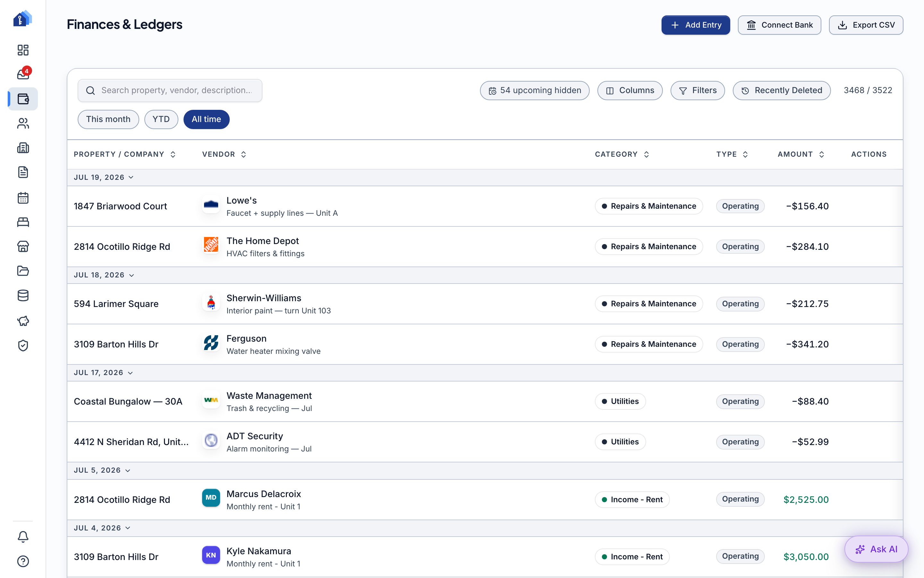
Task: Sort by Vendor column
Action: [x=224, y=154]
